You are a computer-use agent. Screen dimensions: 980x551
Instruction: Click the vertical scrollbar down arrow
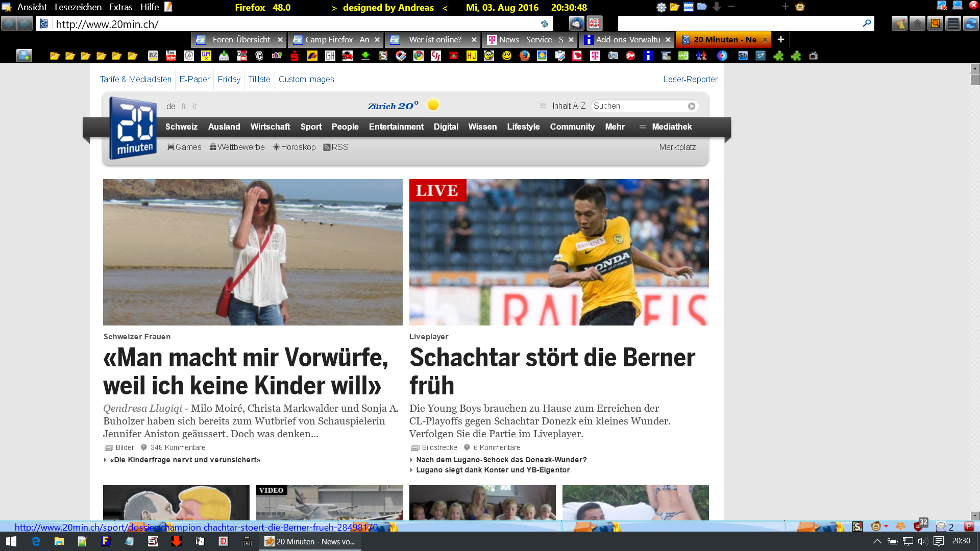[975, 516]
